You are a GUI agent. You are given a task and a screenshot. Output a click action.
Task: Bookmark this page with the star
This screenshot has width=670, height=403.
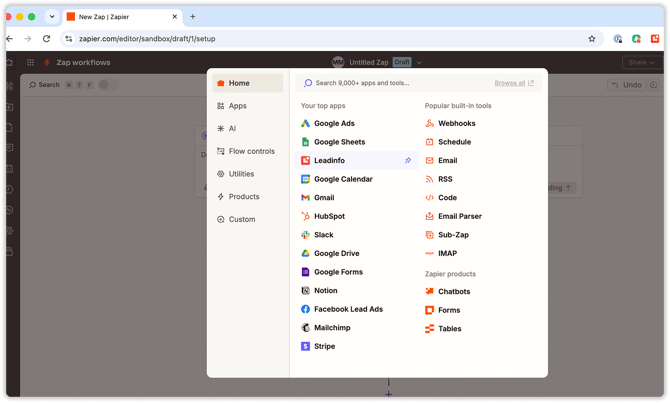[x=592, y=39]
